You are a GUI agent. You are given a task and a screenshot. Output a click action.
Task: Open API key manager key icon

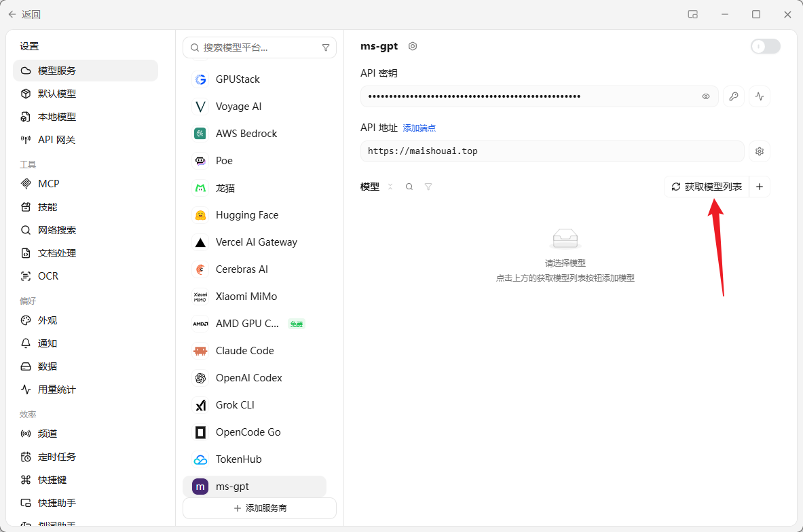click(x=733, y=96)
